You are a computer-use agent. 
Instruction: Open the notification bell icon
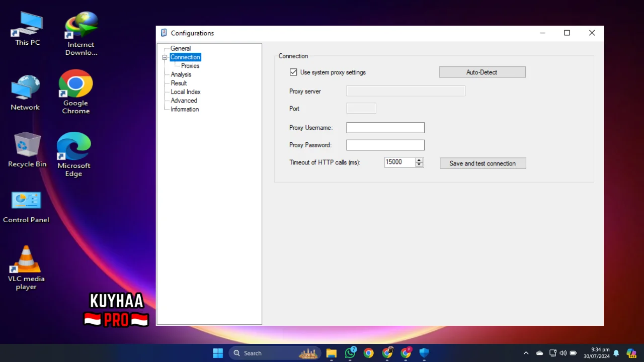click(616, 353)
